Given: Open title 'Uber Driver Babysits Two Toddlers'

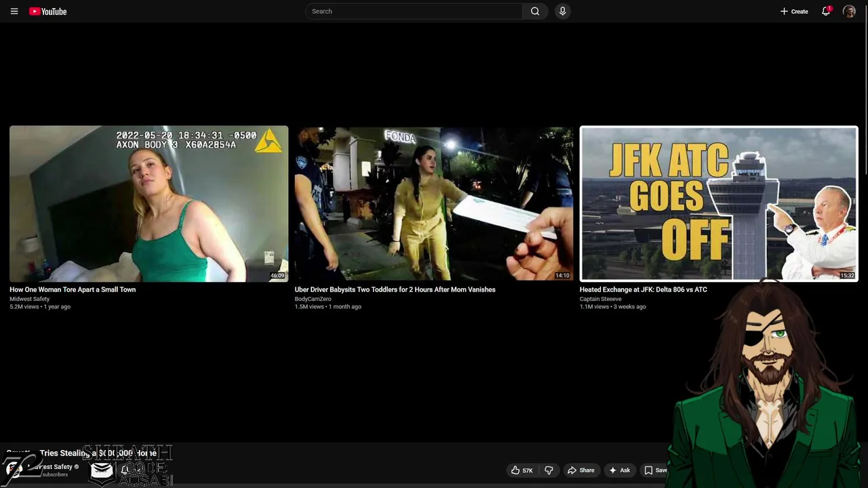Looking at the screenshot, I should 395,289.
